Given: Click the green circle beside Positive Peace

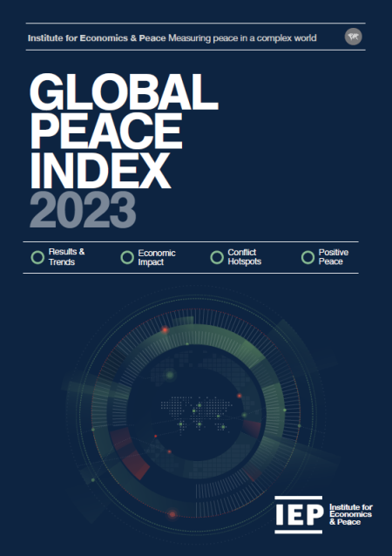Looking at the screenshot, I should 308,257.
